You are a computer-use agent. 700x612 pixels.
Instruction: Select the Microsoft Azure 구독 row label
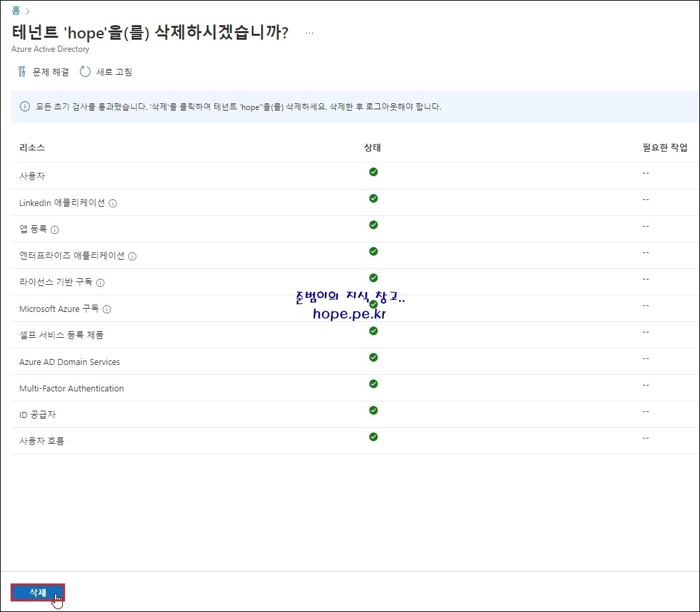(59, 309)
